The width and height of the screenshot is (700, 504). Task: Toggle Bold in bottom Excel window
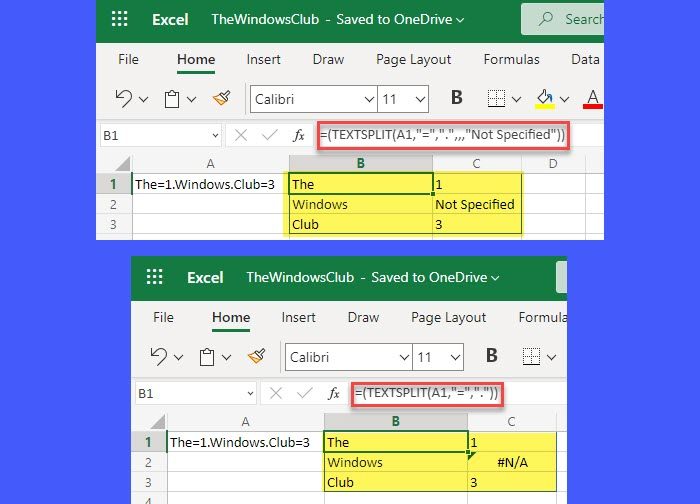click(492, 356)
